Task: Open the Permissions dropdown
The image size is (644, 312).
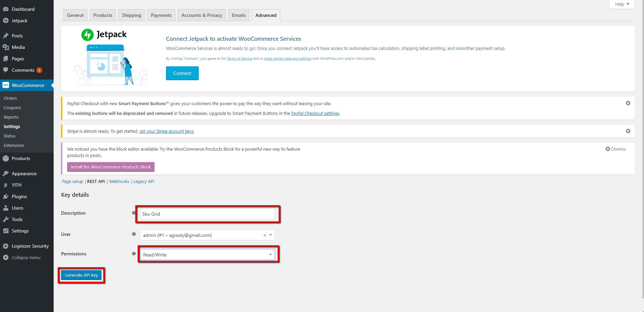Action: point(207,255)
